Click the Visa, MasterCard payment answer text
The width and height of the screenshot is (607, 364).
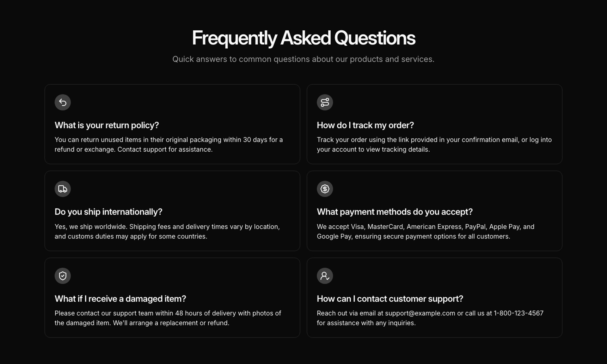426,231
